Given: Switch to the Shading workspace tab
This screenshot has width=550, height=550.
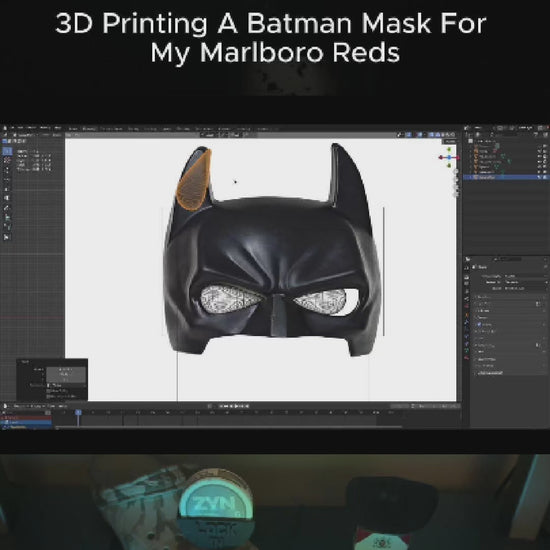Looking at the screenshot, I should (x=166, y=129).
